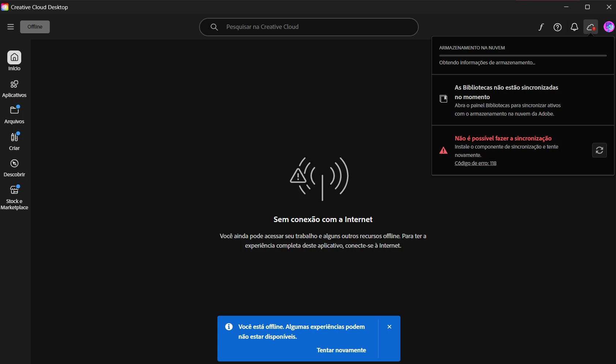
Task: Click 'Obtendo informações de armazenamento' text
Action: click(x=487, y=63)
